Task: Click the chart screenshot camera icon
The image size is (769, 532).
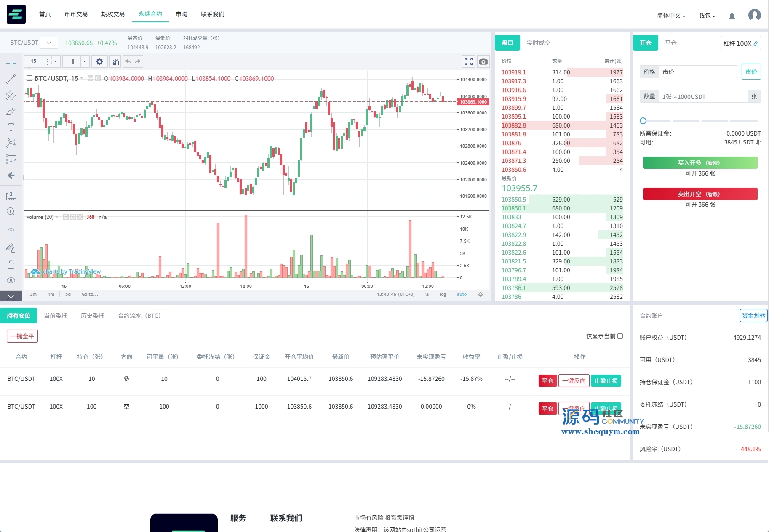Action: click(x=483, y=61)
